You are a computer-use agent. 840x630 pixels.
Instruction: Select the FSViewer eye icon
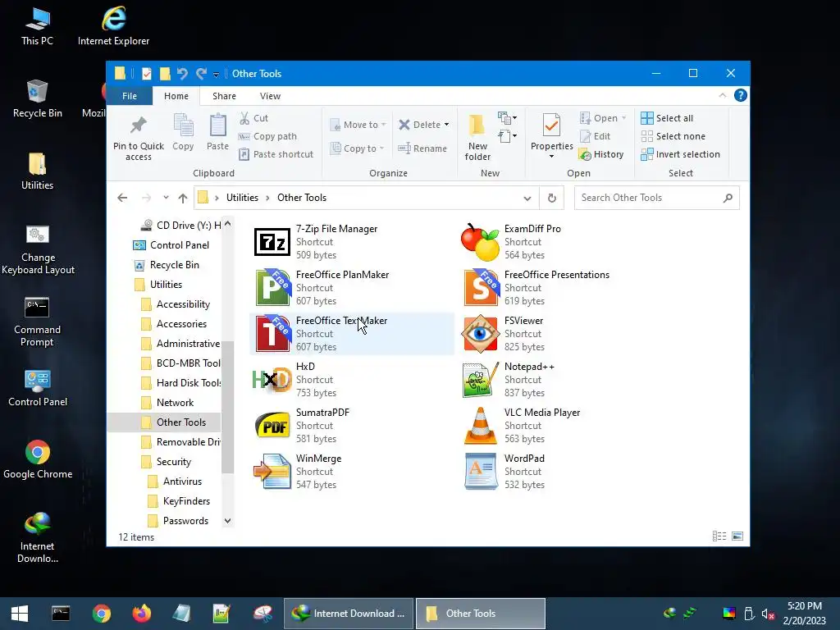click(x=480, y=334)
